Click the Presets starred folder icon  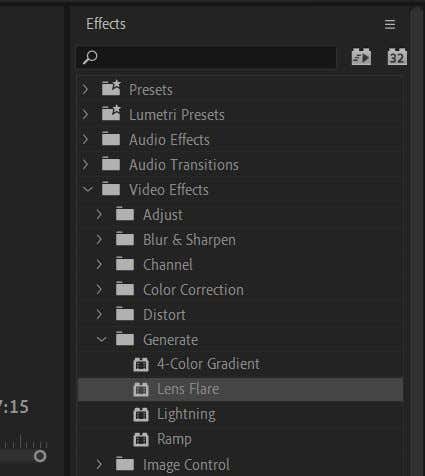[x=111, y=88]
